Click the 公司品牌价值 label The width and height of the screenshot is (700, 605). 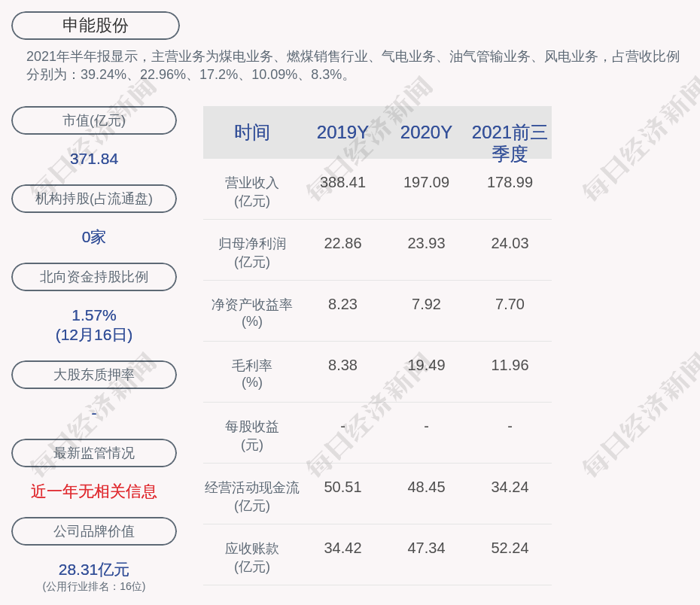click(94, 531)
